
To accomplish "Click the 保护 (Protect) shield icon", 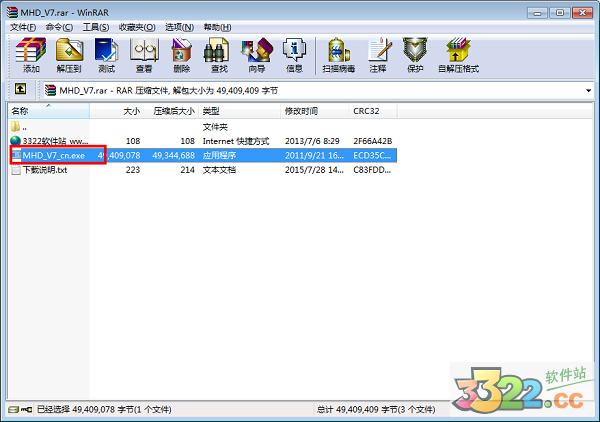I will tap(415, 49).
